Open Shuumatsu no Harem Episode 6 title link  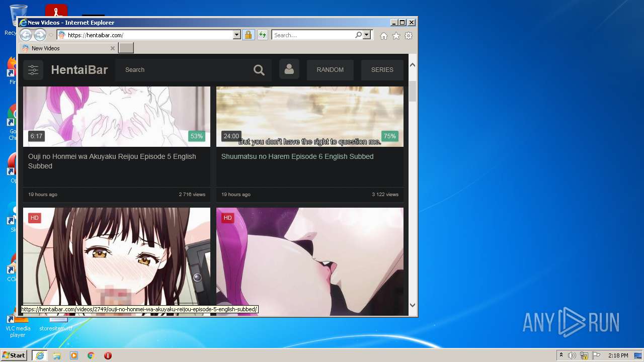(x=297, y=156)
